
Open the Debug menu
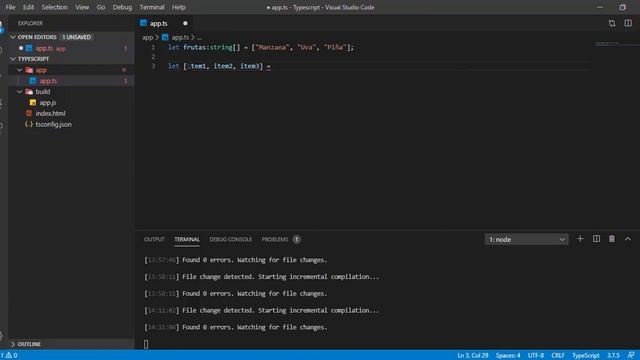122,7
